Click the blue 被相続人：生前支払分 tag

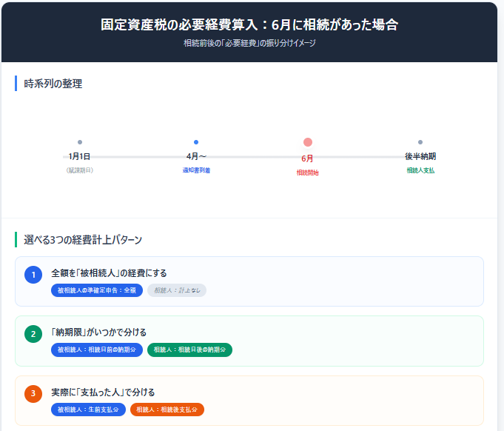[x=87, y=410]
